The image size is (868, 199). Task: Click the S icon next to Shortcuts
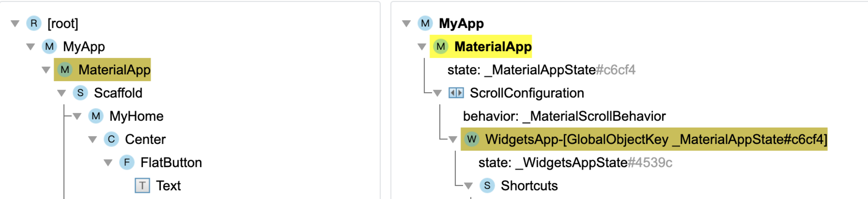pos(487,186)
